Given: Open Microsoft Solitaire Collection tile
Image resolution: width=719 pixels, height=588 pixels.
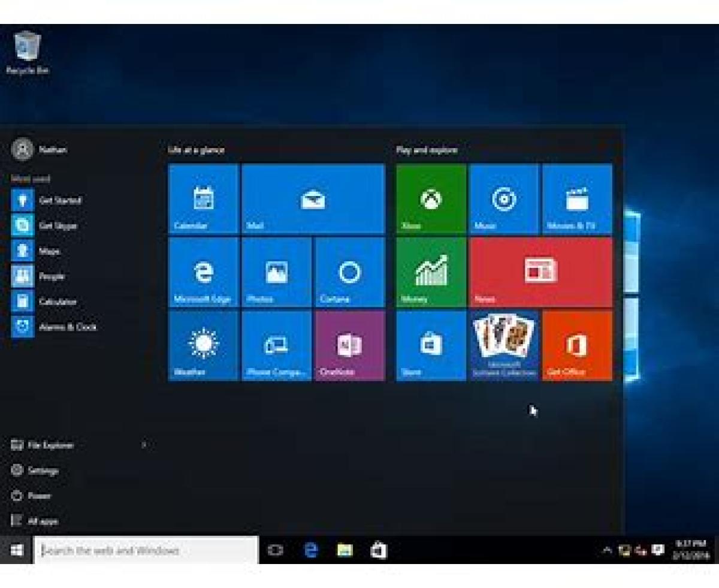Looking at the screenshot, I should tap(504, 345).
